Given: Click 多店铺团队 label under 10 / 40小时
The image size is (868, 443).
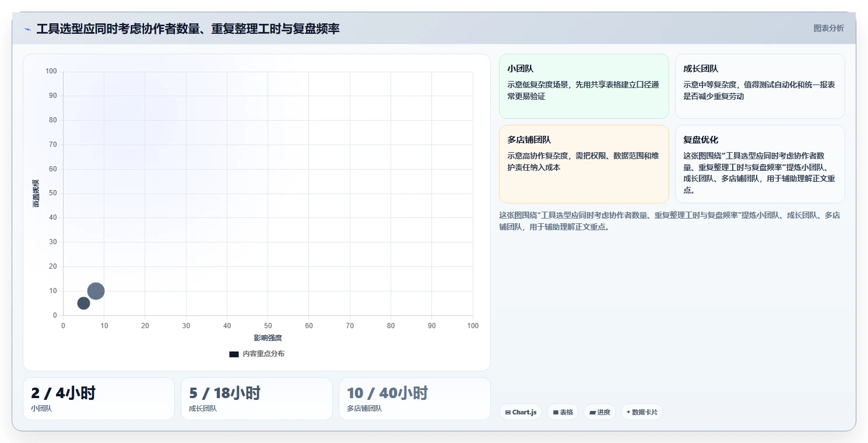Looking at the screenshot, I should click(364, 409).
